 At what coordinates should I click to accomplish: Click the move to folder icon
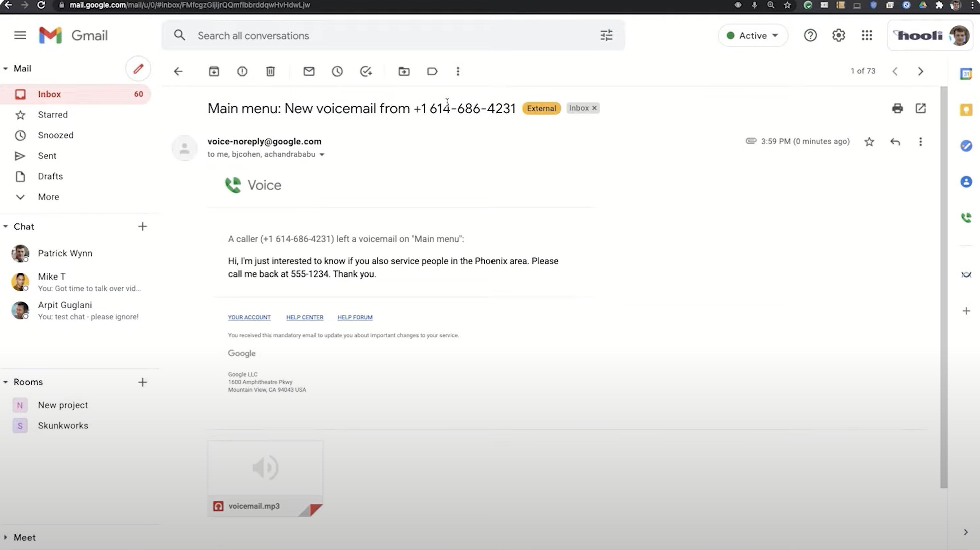(x=404, y=71)
